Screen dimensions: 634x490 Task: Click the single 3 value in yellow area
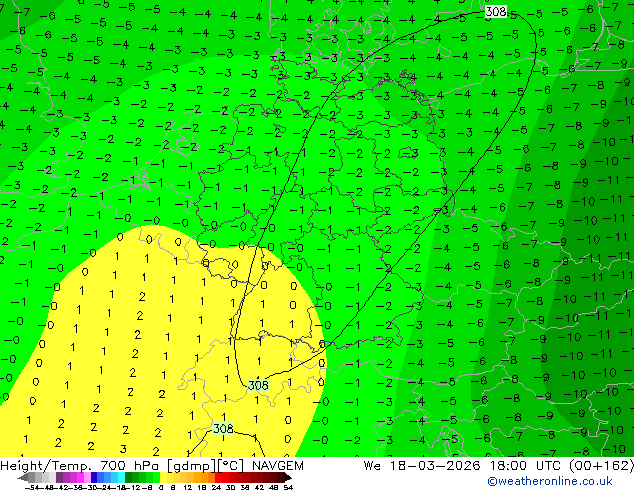click(123, 449)
